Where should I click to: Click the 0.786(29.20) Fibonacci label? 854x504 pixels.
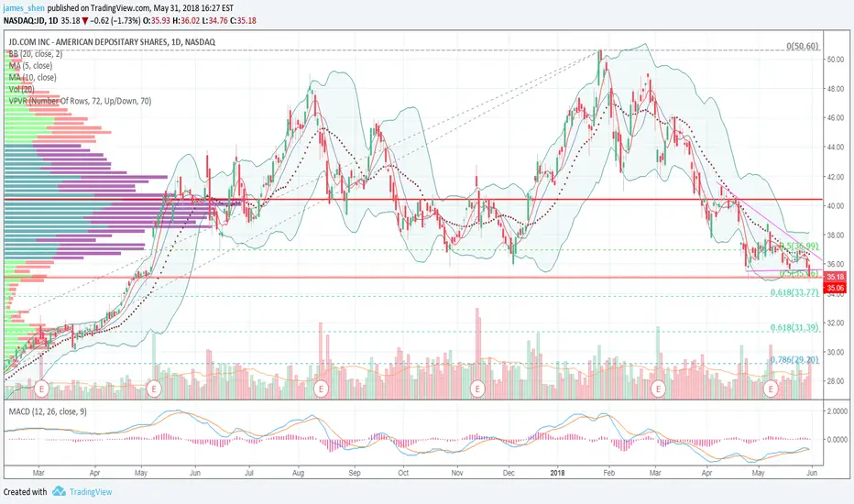point(794,360)
